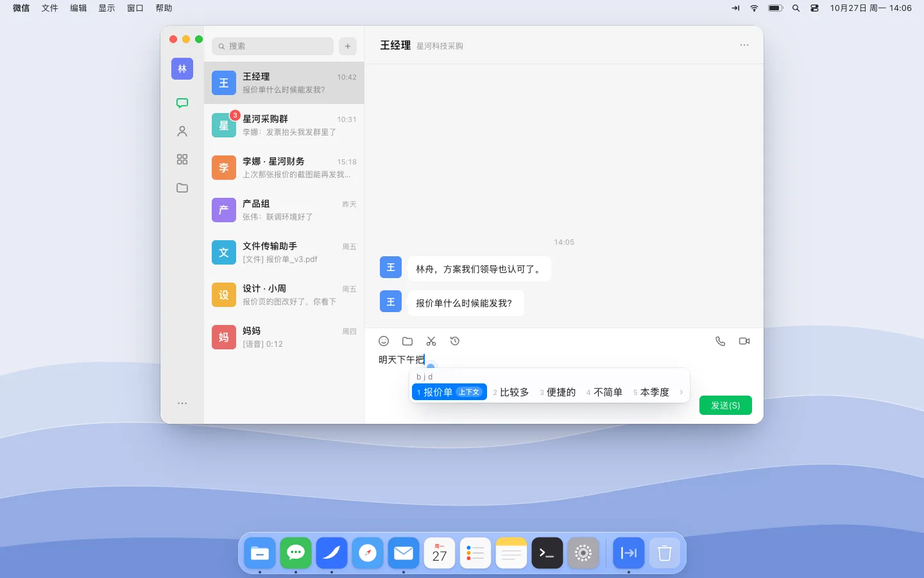The width and height of the screenshot is (924, 578).
Task: Open chat history clock icon
Action: [455, 341]
